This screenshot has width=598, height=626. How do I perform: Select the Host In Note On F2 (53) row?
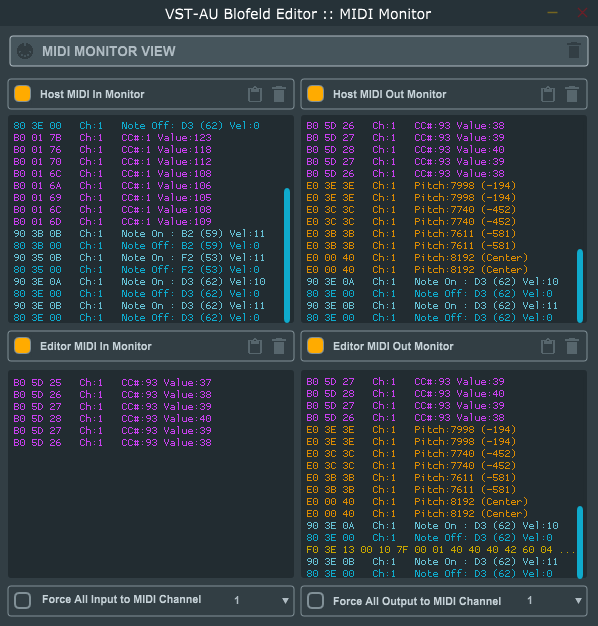click(139, 258)
